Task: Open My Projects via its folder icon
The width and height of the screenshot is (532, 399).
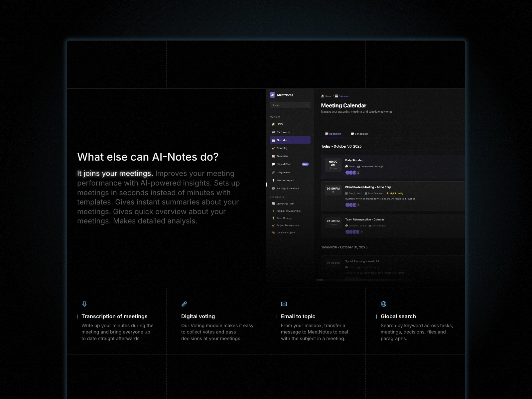Action: (x=273, y=132)
